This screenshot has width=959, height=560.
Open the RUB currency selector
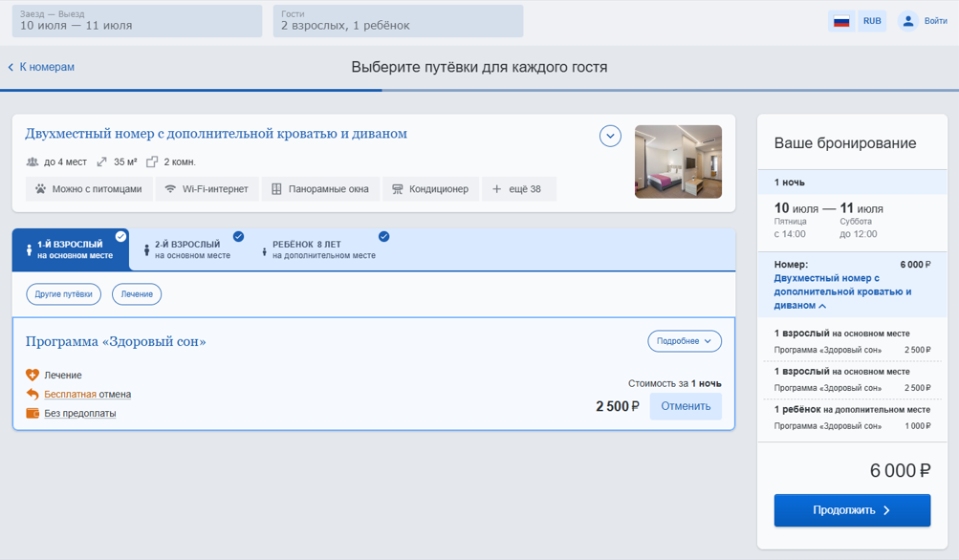click(872, 21)
